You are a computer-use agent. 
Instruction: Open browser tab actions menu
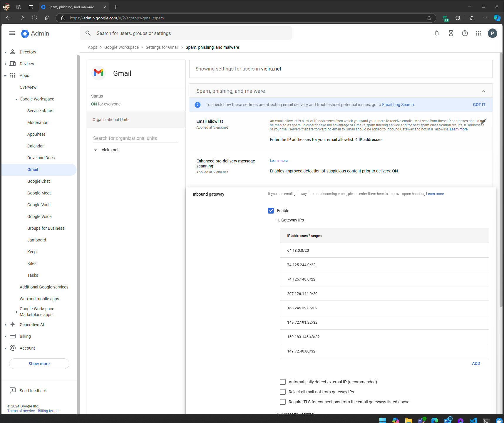[31, 7]
